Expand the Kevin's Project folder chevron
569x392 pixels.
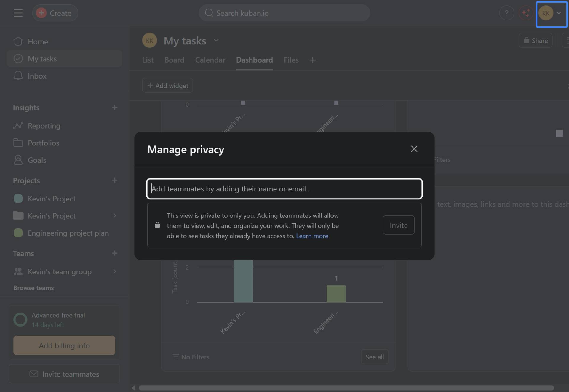pos(115,216)
